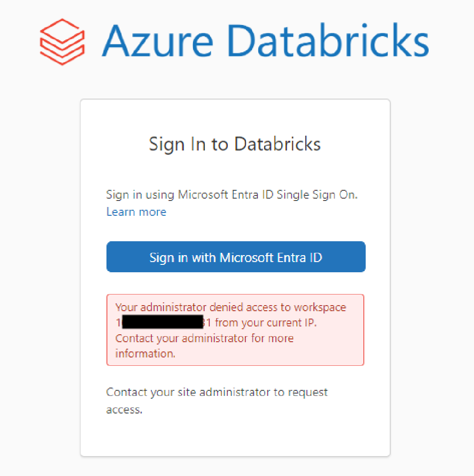Image resolution: width=474 pixels, height=476 pixels.
Task: Click the contact site administrator message
Action: pos(217,400)
